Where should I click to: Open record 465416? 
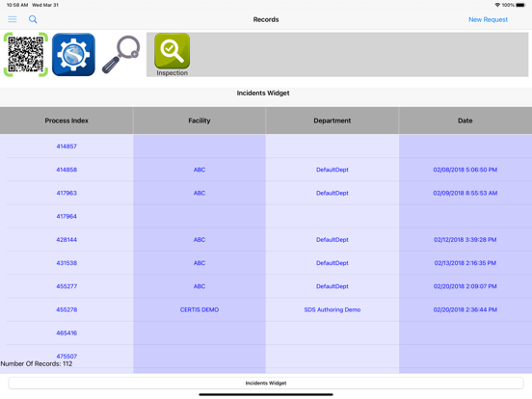click(x=66, y=333)
